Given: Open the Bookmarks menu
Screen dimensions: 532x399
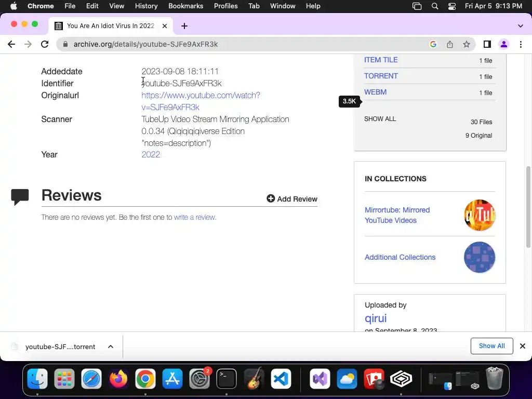Looking at the screenshot, I should click(x=185, y=6).
